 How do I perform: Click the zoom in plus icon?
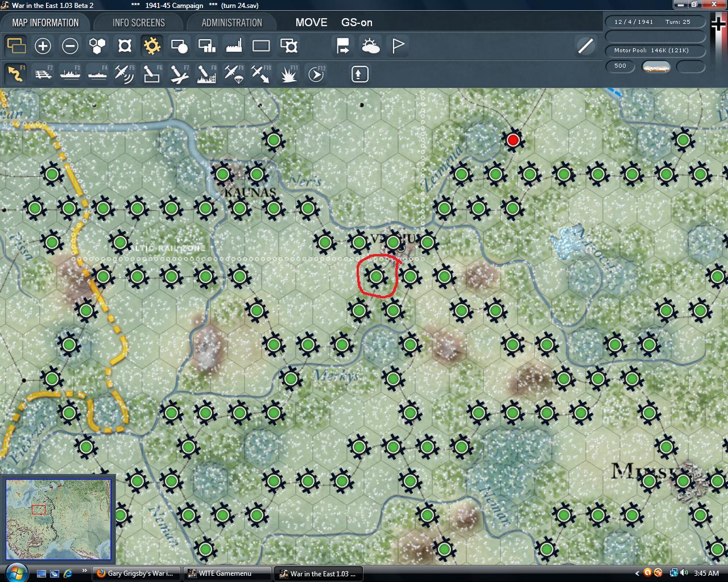click(43, 46)
